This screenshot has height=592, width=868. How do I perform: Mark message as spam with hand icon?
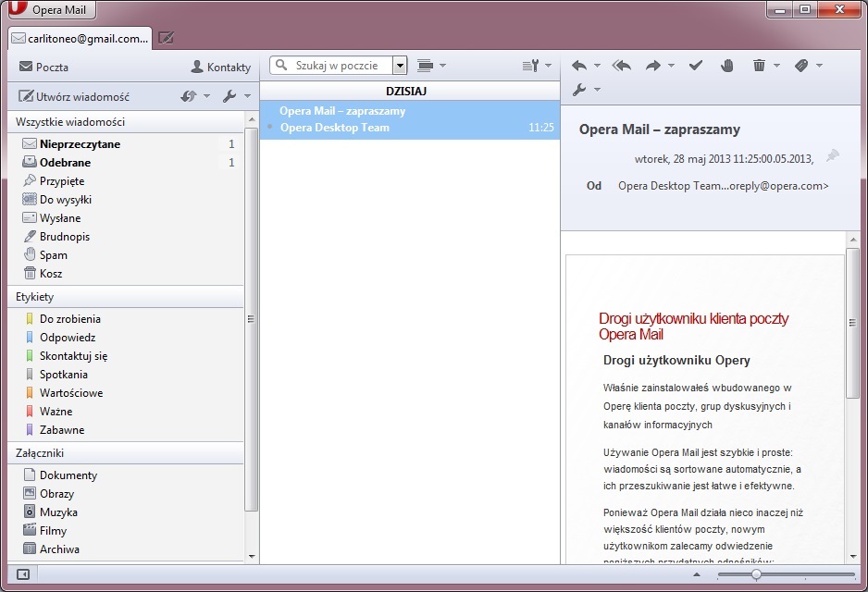[x=726, y=66]
